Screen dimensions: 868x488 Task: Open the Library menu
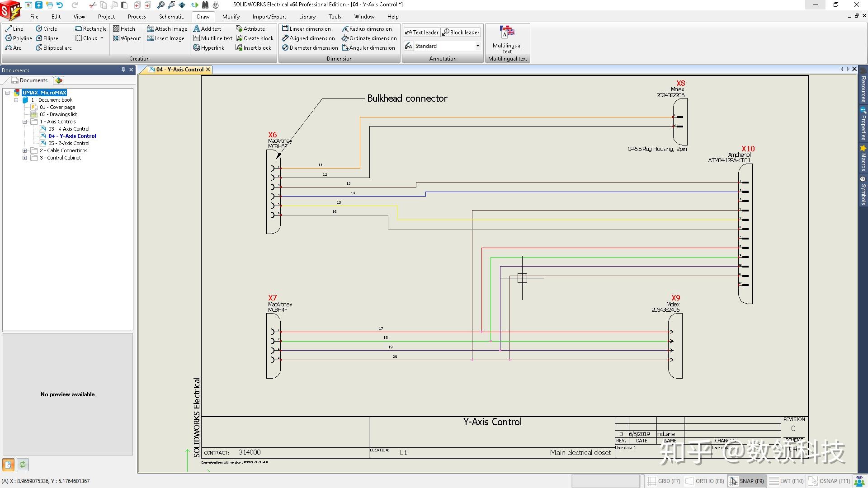tap(307, 16)
